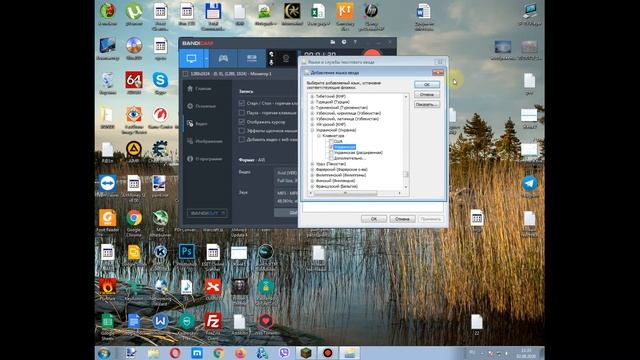Viewport: 640px width, 360px height.
Task: Click language list horizontal scrollbar thumb
Action: [345, 193]
